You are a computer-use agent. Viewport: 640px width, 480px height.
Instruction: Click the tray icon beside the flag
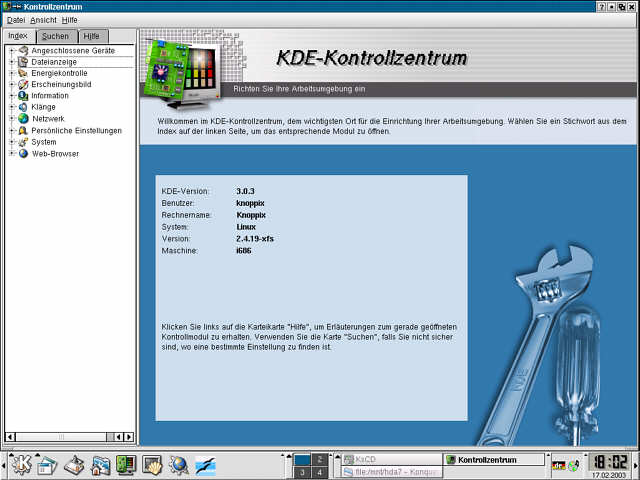(x=574, y=465)
